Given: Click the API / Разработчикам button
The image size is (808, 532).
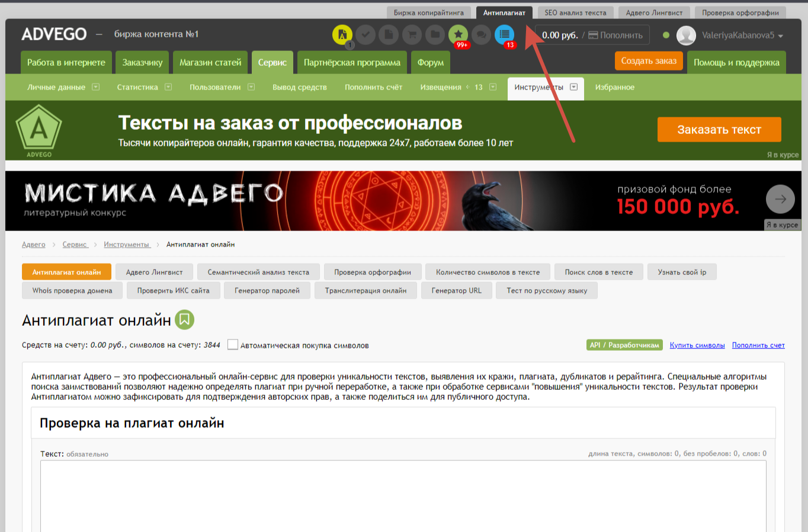Looking at the screenshot, I should point(624,345).
